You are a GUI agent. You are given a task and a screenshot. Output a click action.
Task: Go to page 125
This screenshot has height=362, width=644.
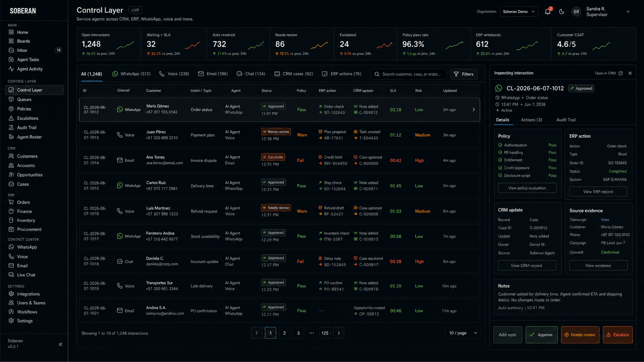click(x=325, y=333)
